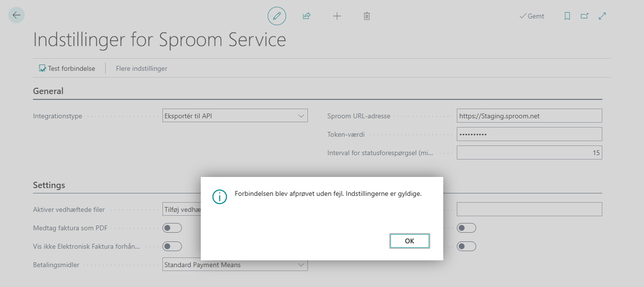Click the status interval field showing 15

point(529,153)
